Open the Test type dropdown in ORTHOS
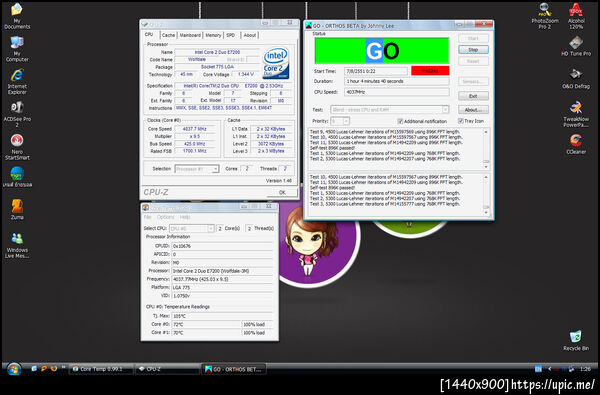The width and height of the screenshot is (600, 395). (390, 109)
